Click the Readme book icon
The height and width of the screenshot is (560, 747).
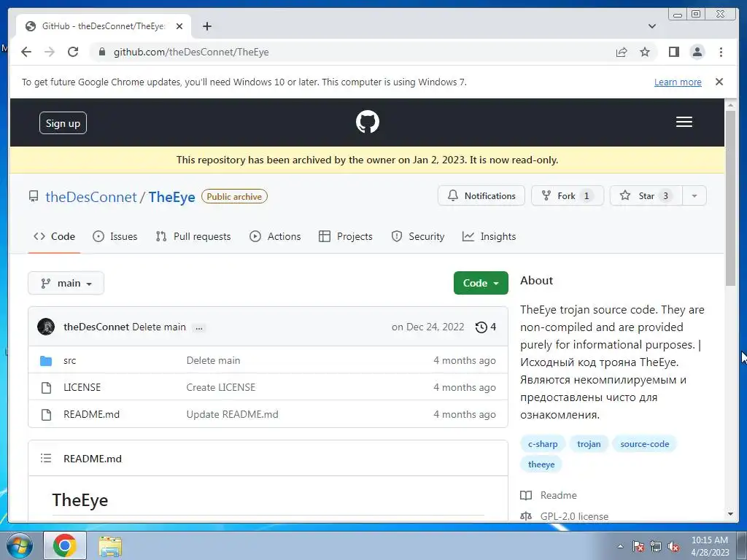coord(526,495)
